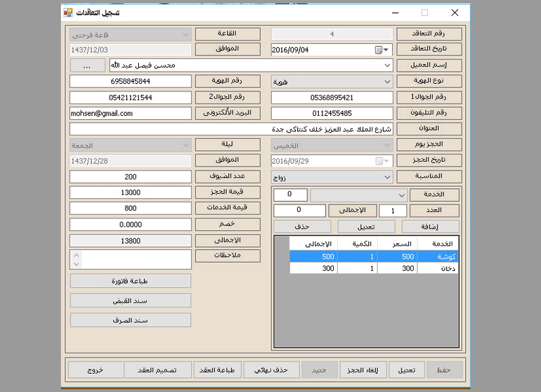
Task: Click the discount field showing 0.0000
Action: click(x=131, y=225)
